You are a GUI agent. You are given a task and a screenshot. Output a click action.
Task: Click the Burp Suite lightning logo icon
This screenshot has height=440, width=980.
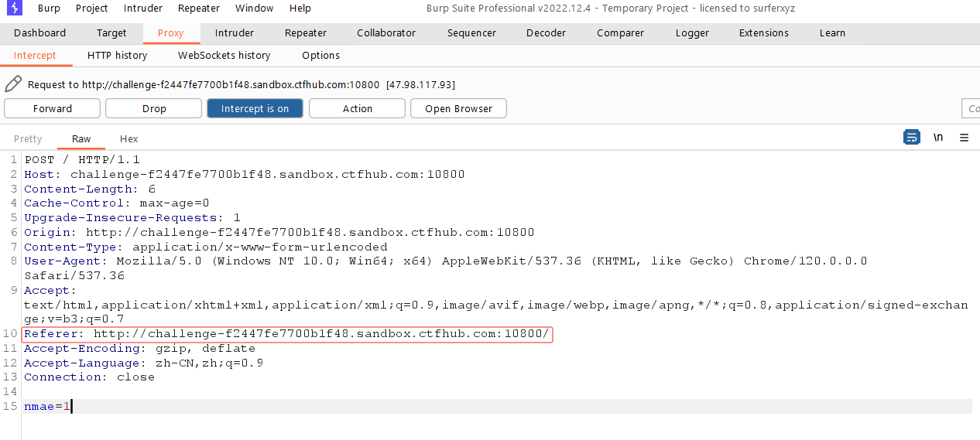(x=14, y=9)
